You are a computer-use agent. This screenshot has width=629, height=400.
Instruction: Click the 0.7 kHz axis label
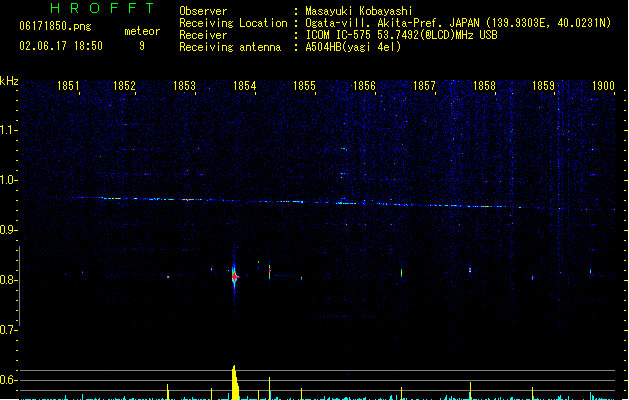point(8,330)
